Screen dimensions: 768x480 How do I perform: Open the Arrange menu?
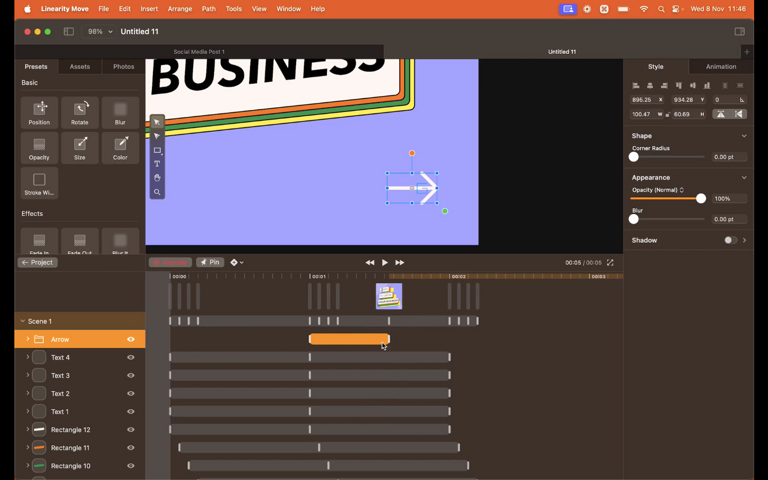180,9
